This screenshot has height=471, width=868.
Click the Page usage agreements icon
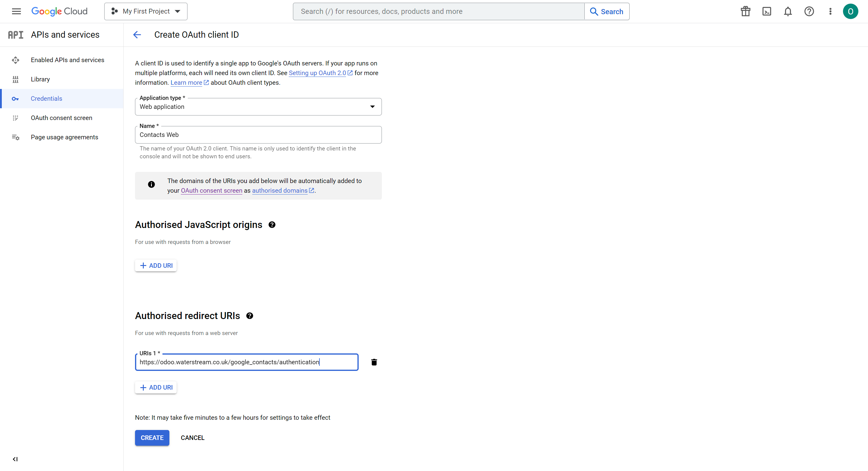tap(15, 137)
